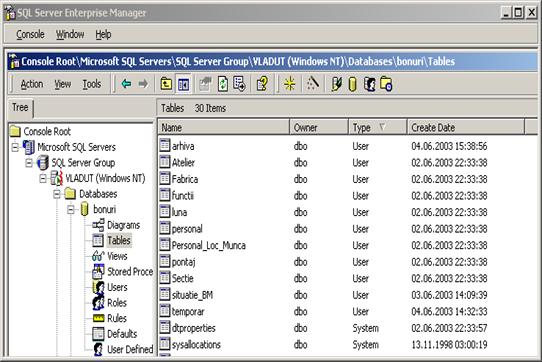Viewport: 542px width, 362px height.
Task: Select the personal table row
Action: (187, 229)
